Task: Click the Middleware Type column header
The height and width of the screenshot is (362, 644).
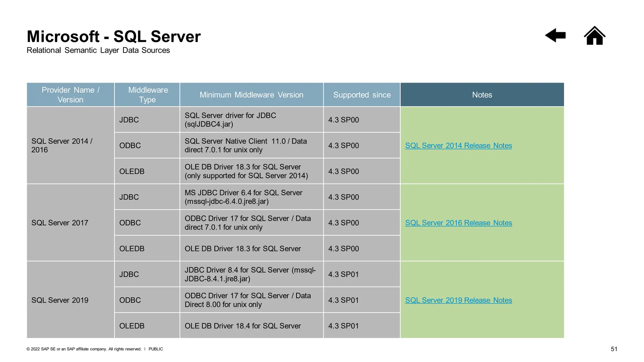Action: 147,95
